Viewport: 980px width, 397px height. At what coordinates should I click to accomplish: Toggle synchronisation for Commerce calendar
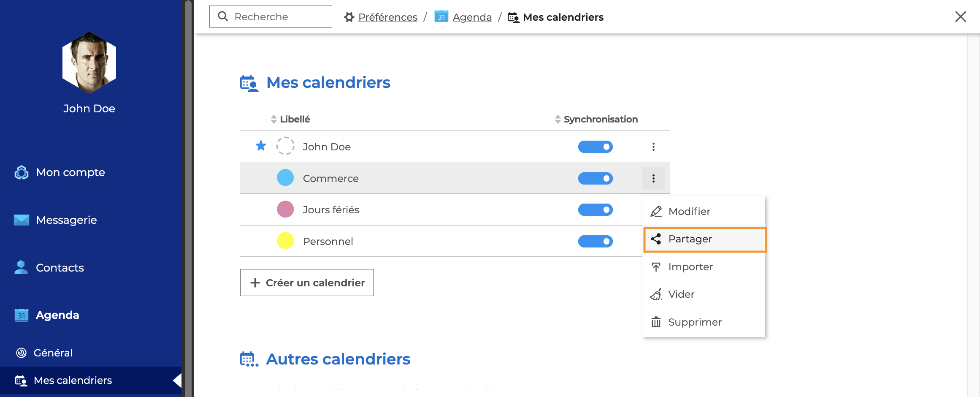(595, 178)
